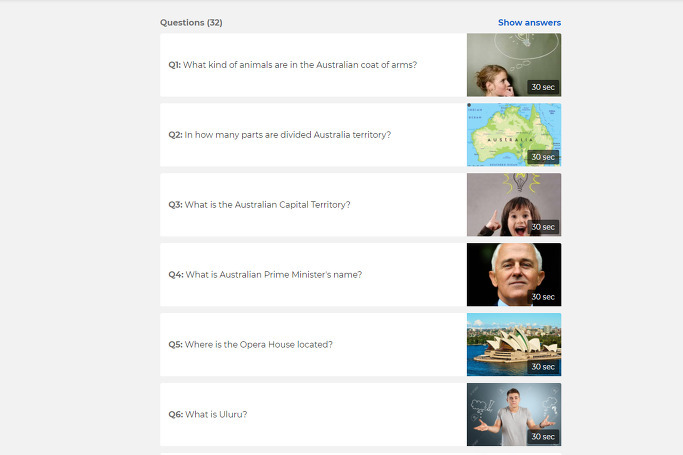The image size is (683, 455).
Task: Click the 30 sec badge on Q6
Action: click(543, 437)
